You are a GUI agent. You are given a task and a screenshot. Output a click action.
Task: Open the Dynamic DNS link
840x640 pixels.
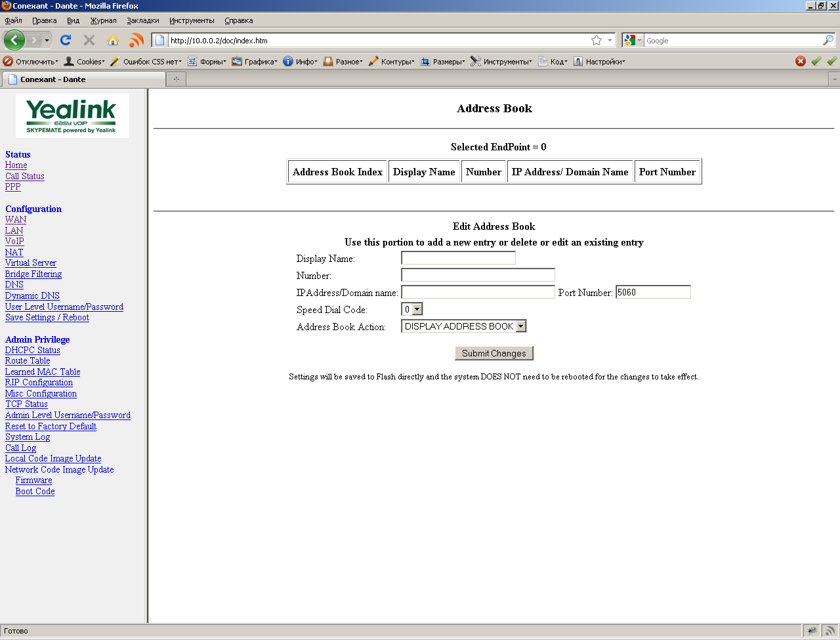32,295
